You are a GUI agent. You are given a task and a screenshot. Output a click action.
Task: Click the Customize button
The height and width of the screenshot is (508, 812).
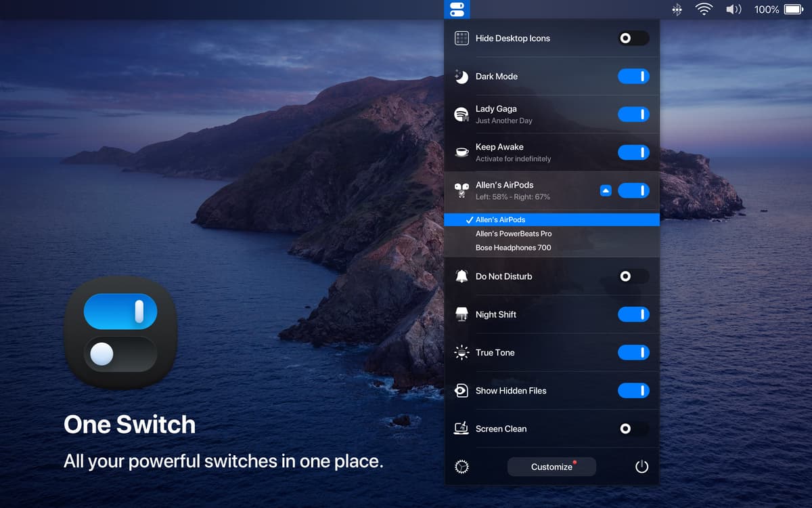pyautogui.click(x=551, y=467)
